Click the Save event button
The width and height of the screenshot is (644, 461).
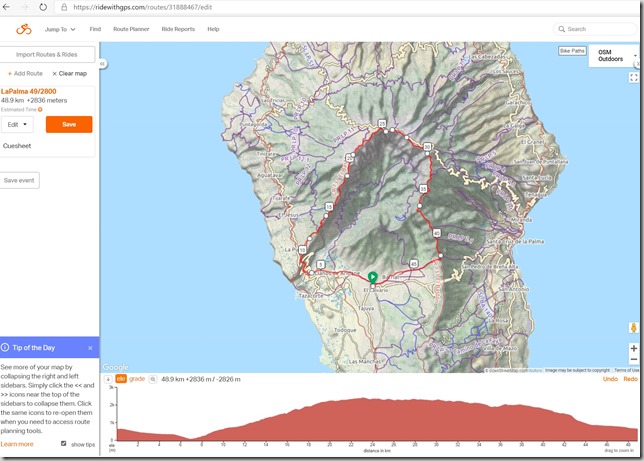click(x=19, y=180)
